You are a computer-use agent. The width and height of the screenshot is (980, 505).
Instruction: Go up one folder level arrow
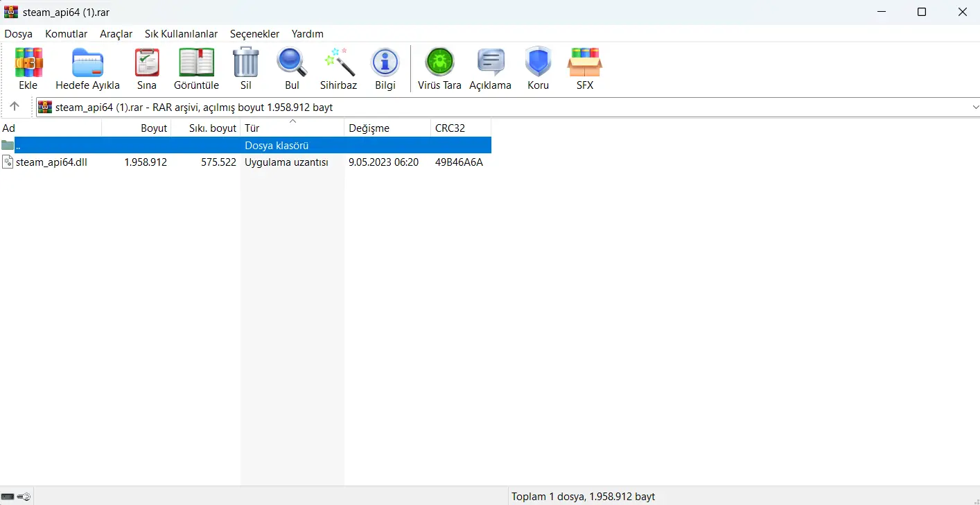[x=15, y=107]
